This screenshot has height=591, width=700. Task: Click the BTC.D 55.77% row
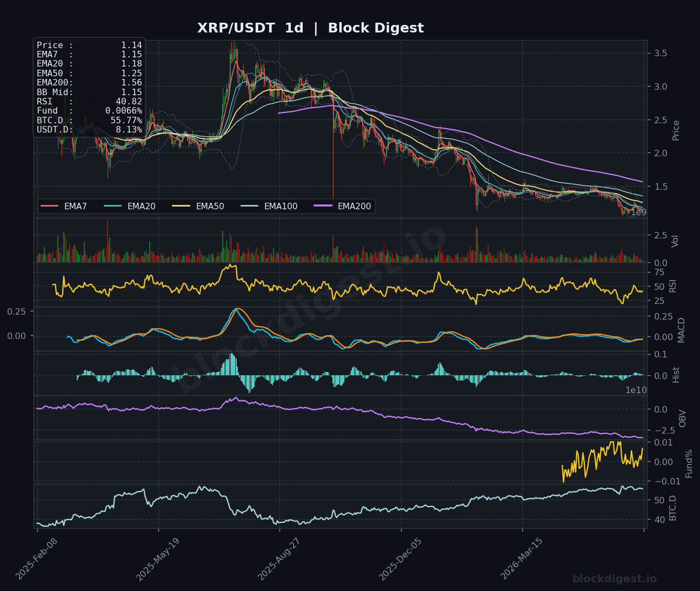pyautogui.click(x=89, y=120)
